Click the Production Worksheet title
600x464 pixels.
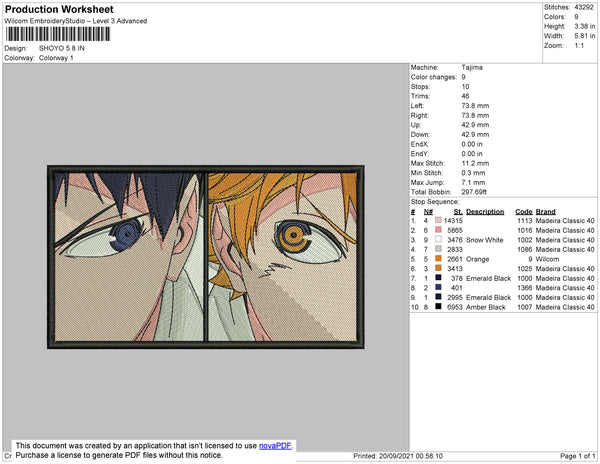pos(59,10)
